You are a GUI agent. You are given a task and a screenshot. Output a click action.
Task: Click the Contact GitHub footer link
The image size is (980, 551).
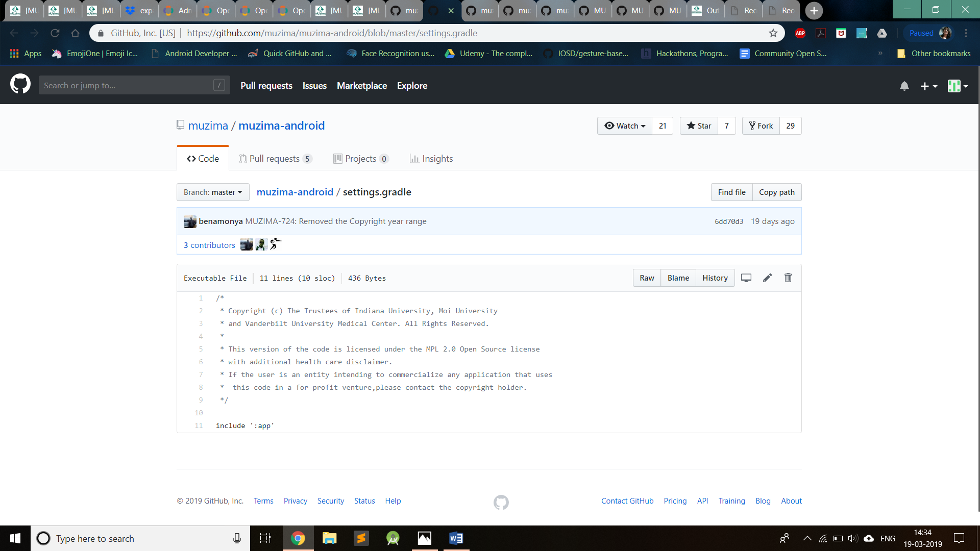point(627,501)
